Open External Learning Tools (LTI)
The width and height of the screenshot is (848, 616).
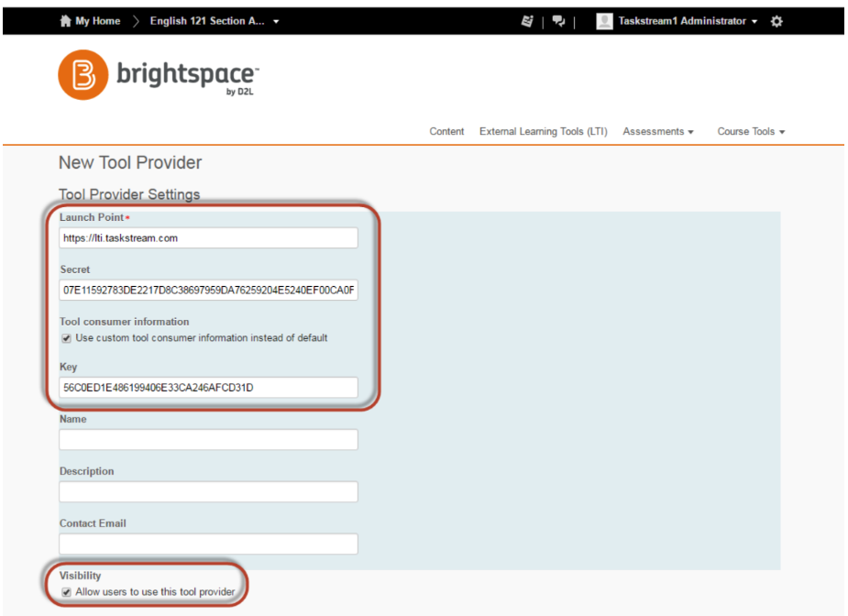pos(543,131)
